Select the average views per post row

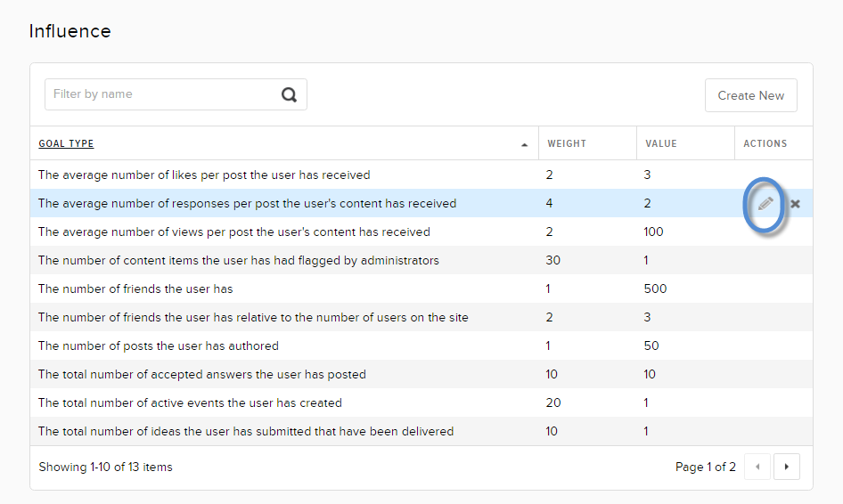pos(233,232)
